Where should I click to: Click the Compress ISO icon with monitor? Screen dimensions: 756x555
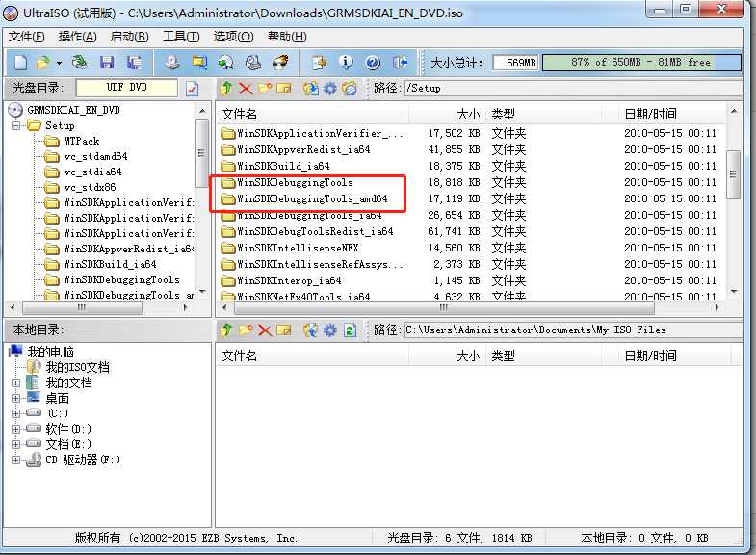point(199,63)
